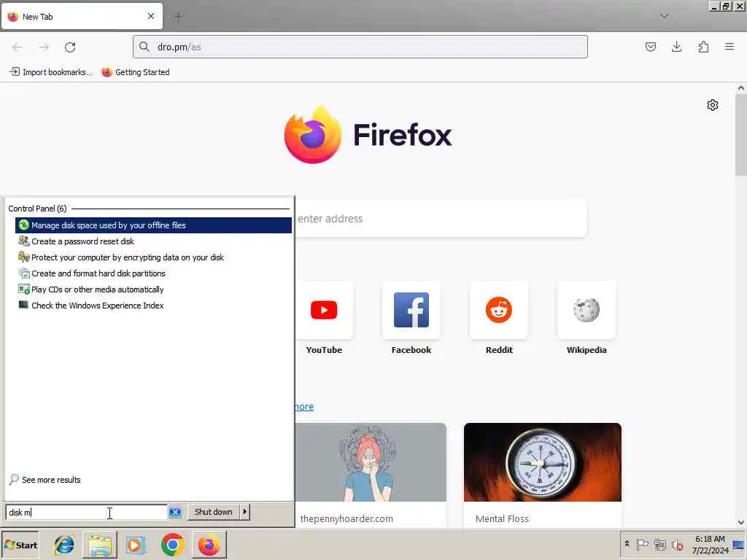Show hidden tray icons arrow
Image resolution: width=747 pixels, height=560 pixels.
click(x=627, y=544)
